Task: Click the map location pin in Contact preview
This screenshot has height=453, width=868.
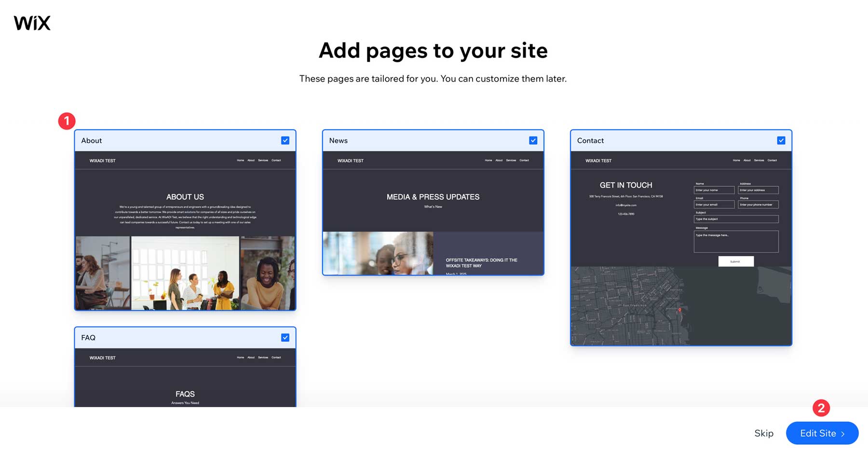Action: point(679,310)
